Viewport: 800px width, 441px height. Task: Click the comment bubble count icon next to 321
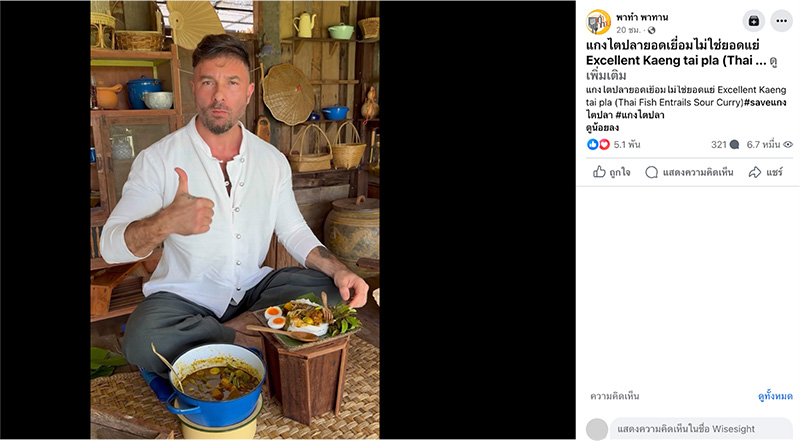(734, 144)
